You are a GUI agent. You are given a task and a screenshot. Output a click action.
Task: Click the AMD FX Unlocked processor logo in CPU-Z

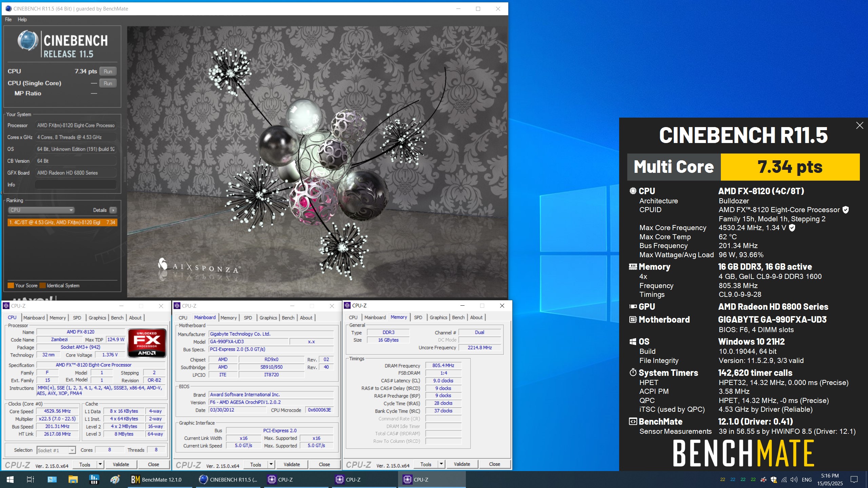click(147, 343)
